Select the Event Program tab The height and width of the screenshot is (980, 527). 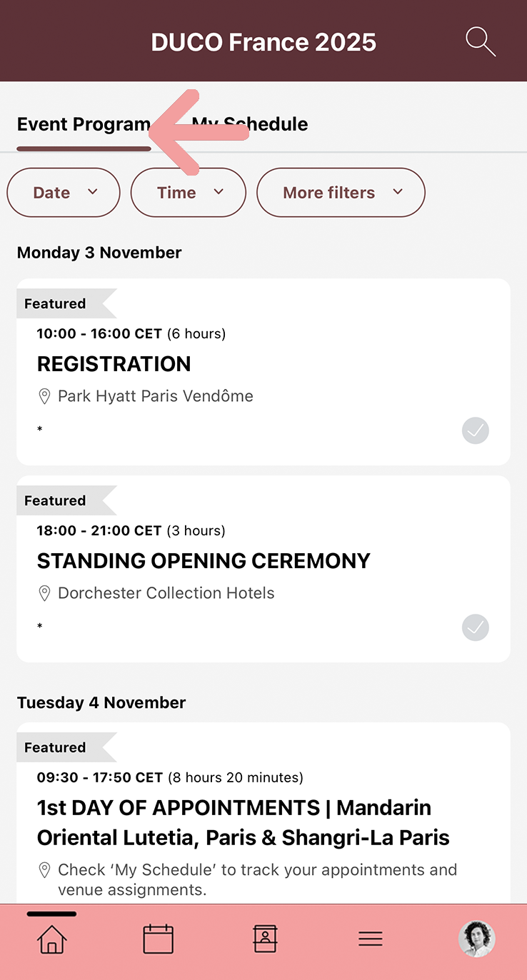click(x=83, y=124)
